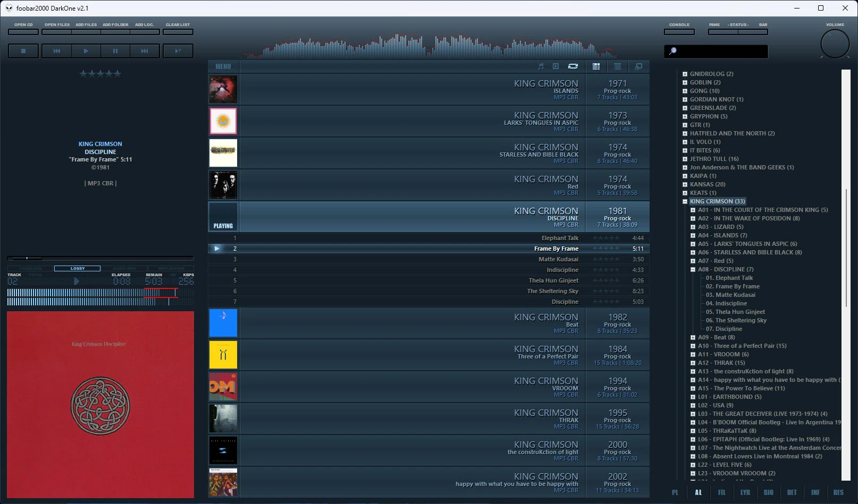Click the play marker on Frame By Frame row
Screen dimensions: 858x504
point(216,249)
